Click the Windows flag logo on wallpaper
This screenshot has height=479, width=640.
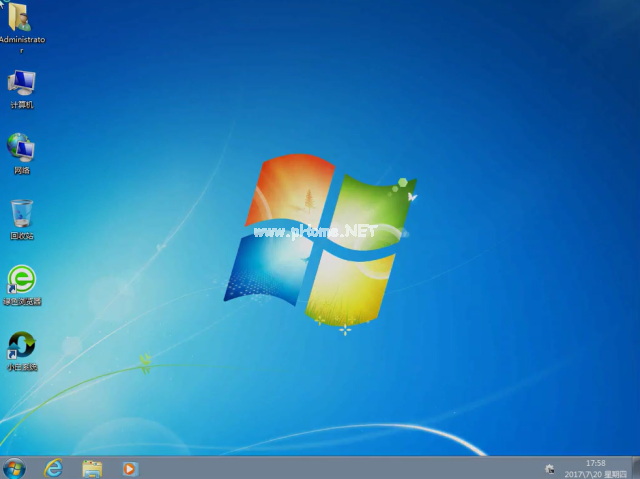(x=320, y=241)
